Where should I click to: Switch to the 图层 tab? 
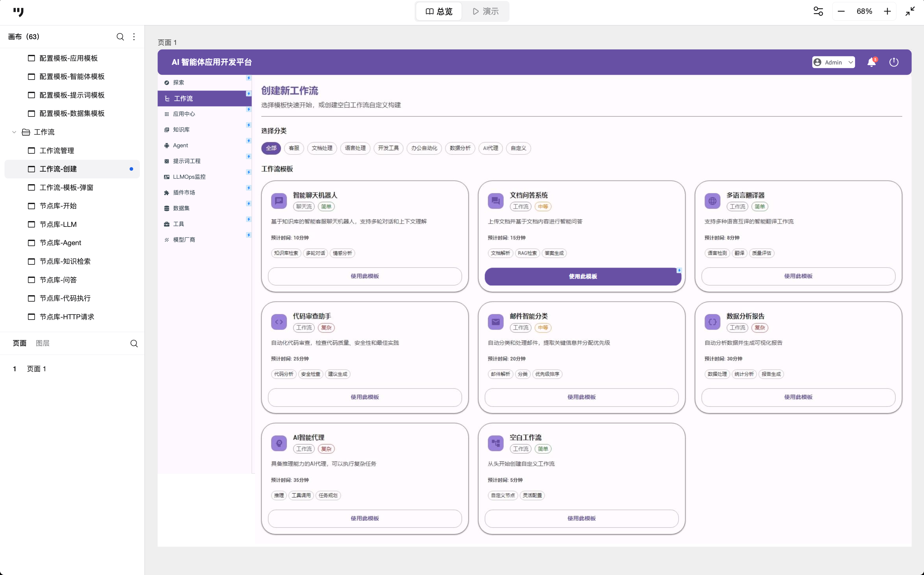point(43,343)
